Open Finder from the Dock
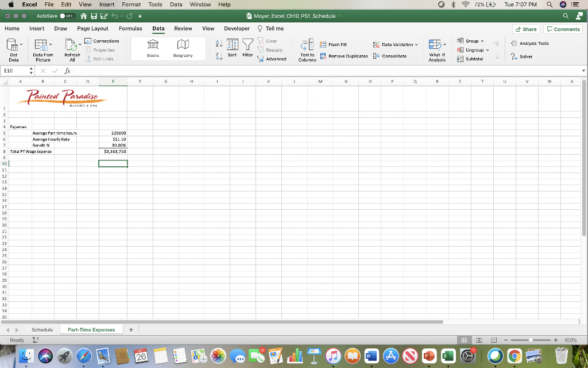Image resolution: width=588 pixels, height=368 pixels. (x=26, y=355)
